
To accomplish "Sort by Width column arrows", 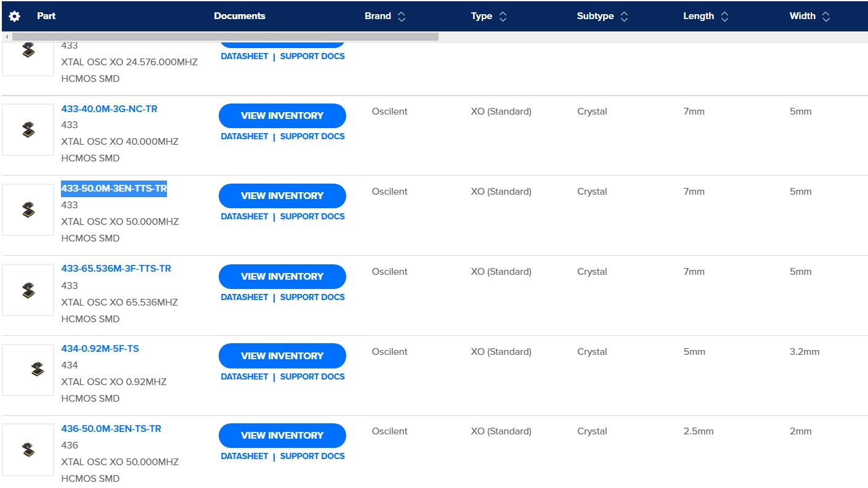I will tap(825, 17).
